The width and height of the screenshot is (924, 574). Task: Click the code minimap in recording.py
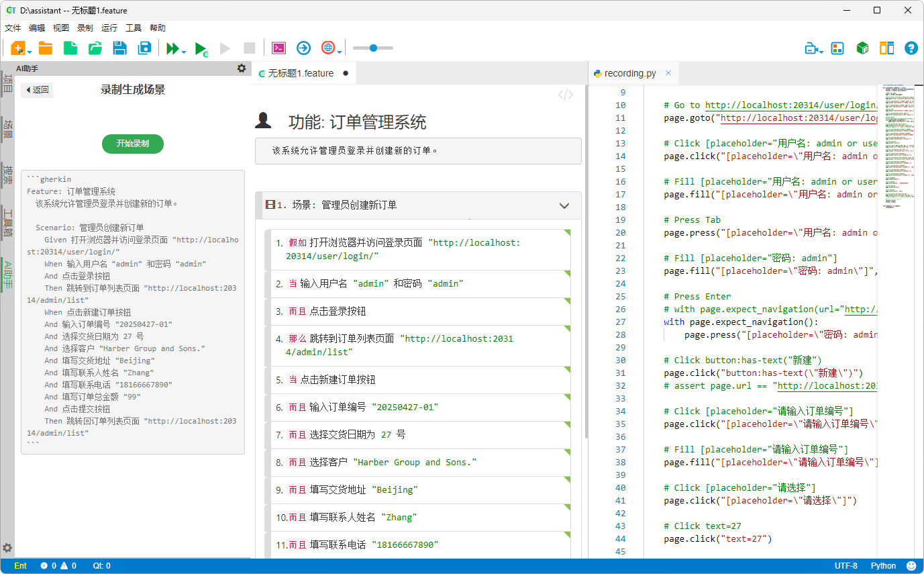pyautogui.click(x=897, y=146)
